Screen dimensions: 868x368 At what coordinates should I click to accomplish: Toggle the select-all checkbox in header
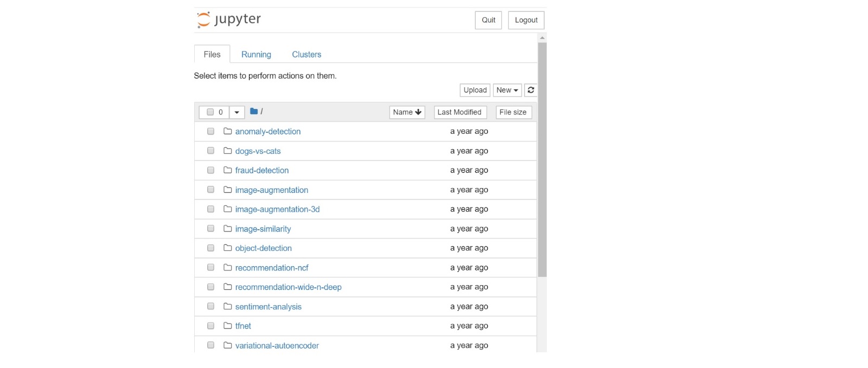pos(210,112)
